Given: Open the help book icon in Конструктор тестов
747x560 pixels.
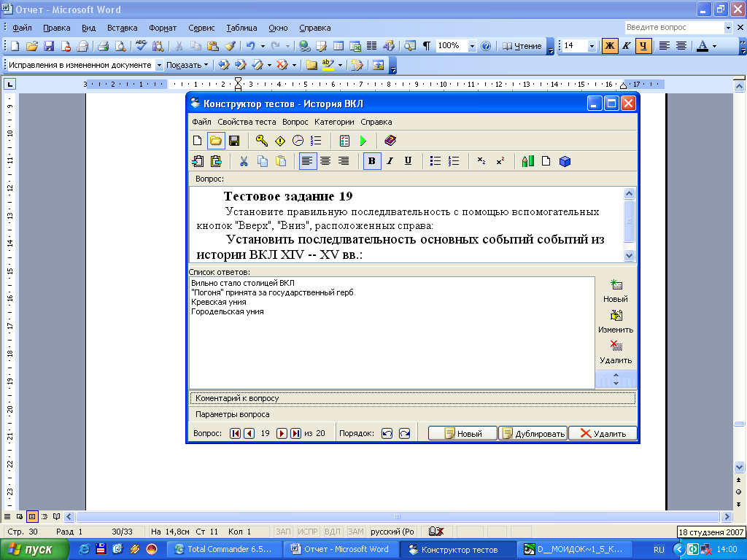Looking at the screenshot, I should tap(390, 141).
